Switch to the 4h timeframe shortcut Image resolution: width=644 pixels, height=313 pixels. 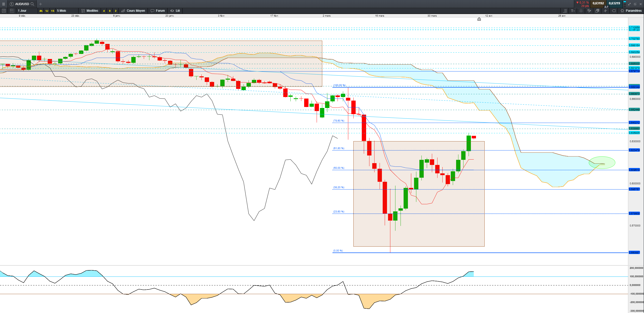pos(41,11)
